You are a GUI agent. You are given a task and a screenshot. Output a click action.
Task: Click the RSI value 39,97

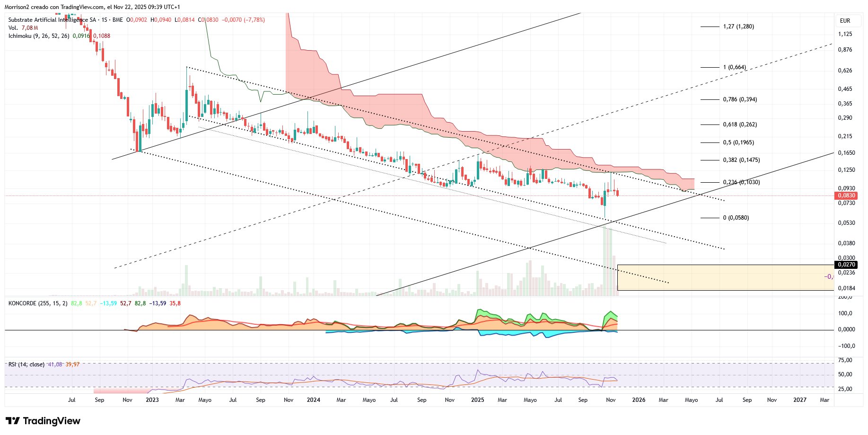(72, 364)
